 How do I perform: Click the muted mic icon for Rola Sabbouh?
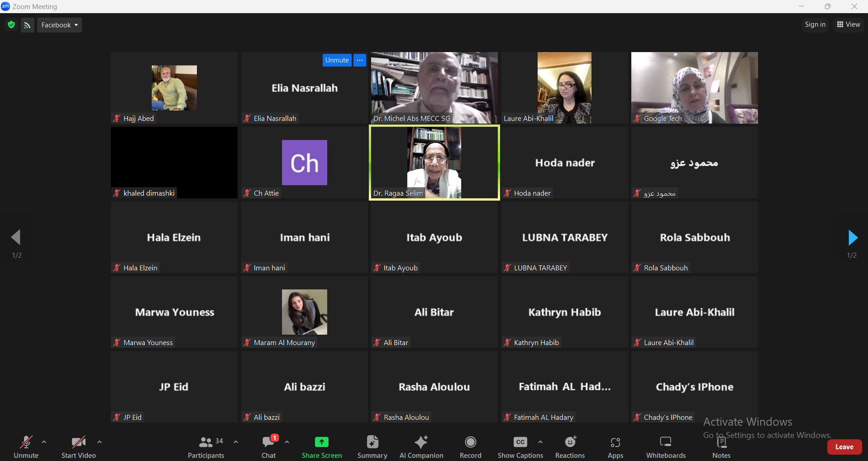click(x=638, y=268)
